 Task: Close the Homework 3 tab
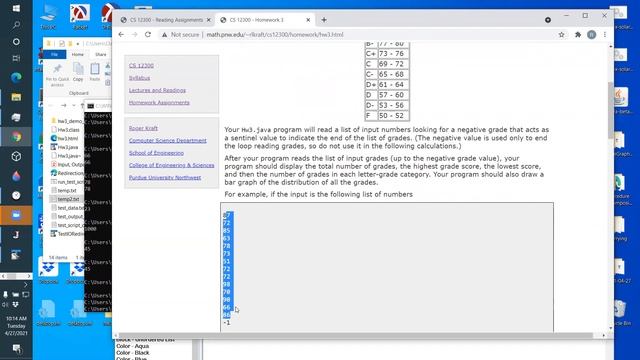click(x=308, y=20)
